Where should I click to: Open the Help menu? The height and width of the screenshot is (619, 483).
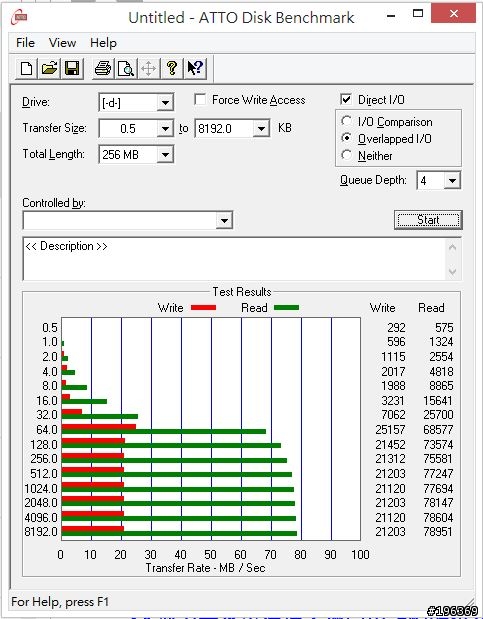[x=103, y=43]
